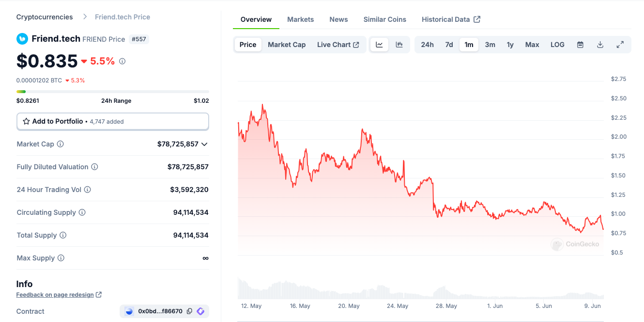The width and height of the screenshot is (644, 322).
Task: Click the Add to Portfolio button
Action: (113, 121)
